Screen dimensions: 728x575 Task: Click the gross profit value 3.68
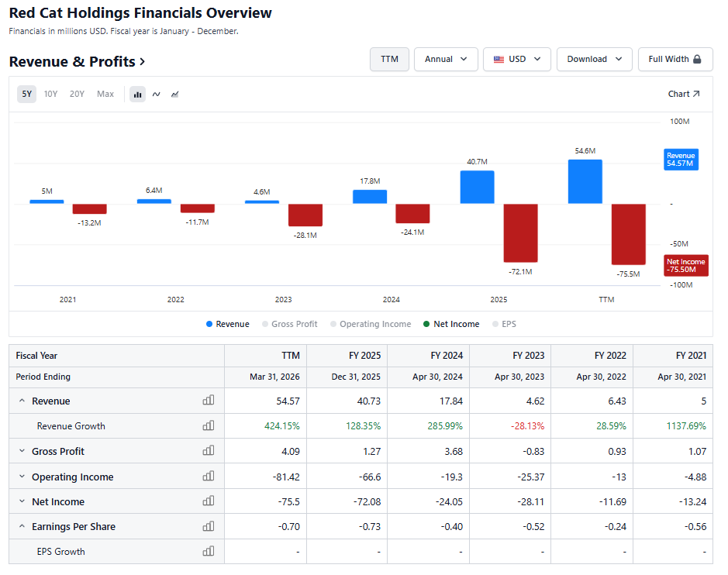click(x=454, y=452)
